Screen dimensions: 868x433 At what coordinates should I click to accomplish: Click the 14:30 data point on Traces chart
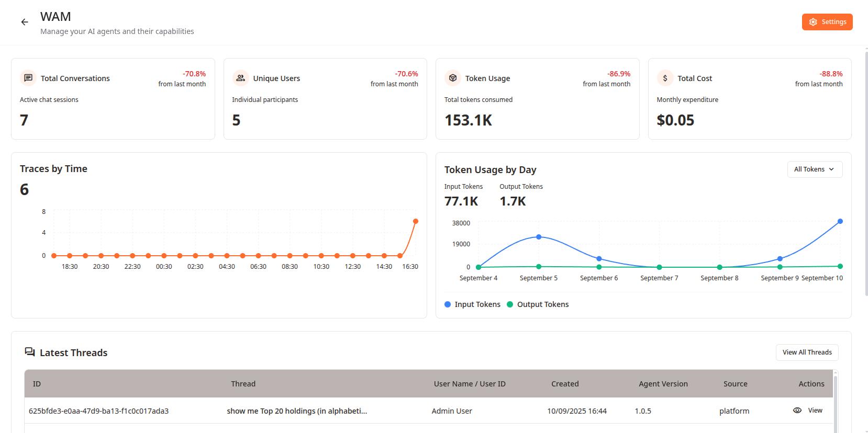coord(384,256)
